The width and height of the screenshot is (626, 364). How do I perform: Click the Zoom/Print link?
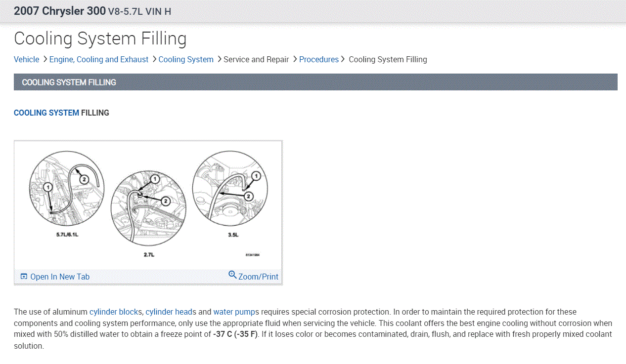tap(258, 277)
